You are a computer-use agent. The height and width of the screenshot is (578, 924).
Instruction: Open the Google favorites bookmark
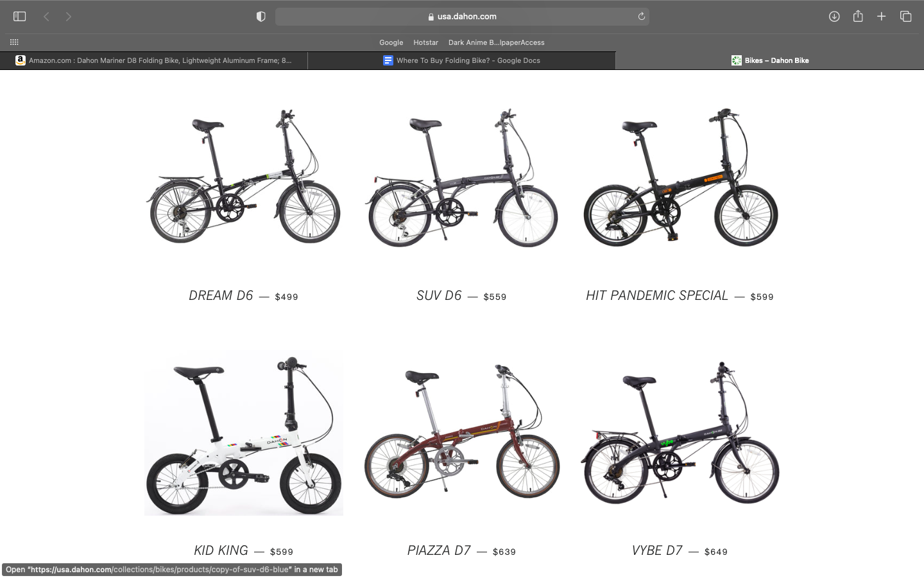tap(391, 42)
